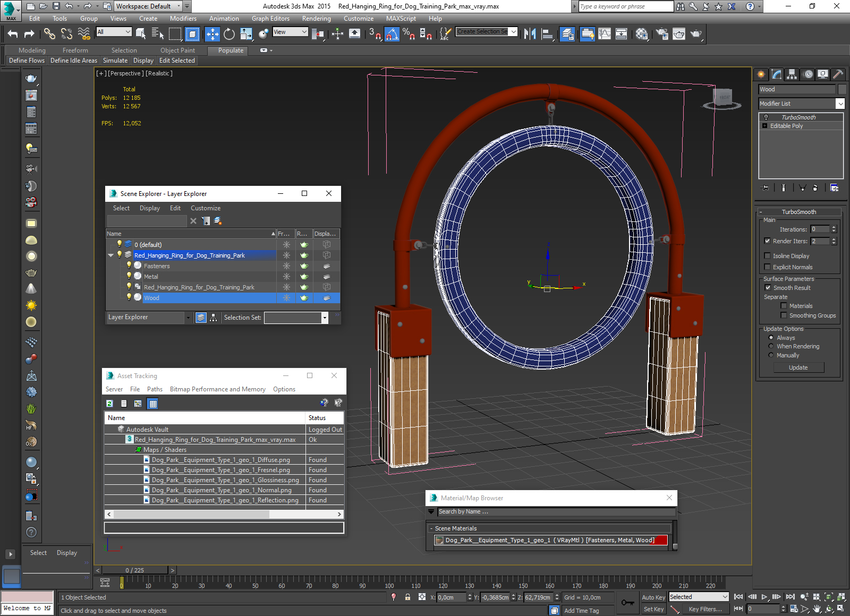The height and width of the screenshot is (616, 850).
Task: Expand the Editable Poly stack entry
Action: click(765, 126)
